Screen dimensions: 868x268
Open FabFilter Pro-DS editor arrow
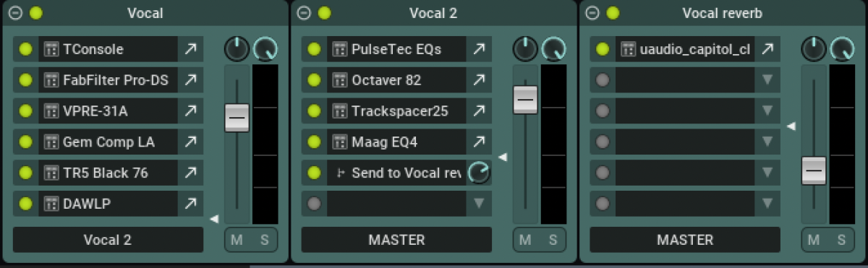[190, 80]
